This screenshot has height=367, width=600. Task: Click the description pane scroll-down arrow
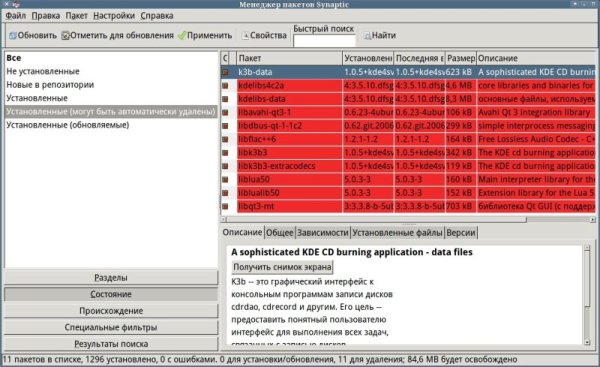(587, 342)
